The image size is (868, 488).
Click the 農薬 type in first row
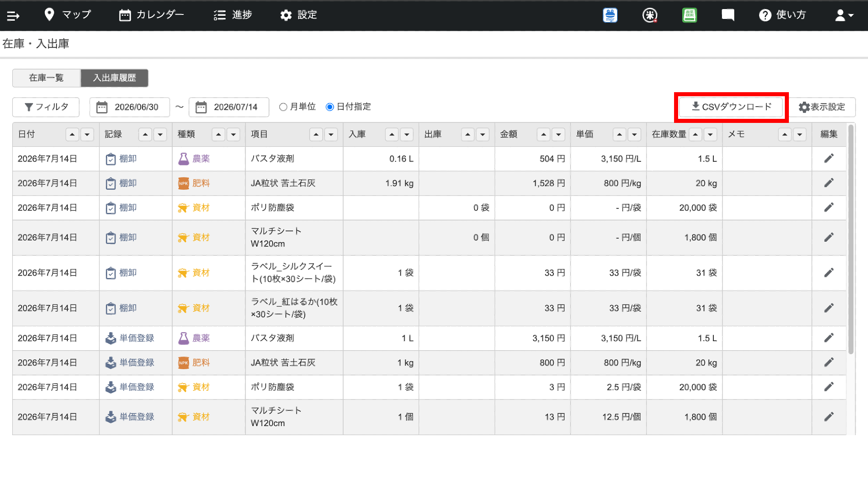coord(194,159)
